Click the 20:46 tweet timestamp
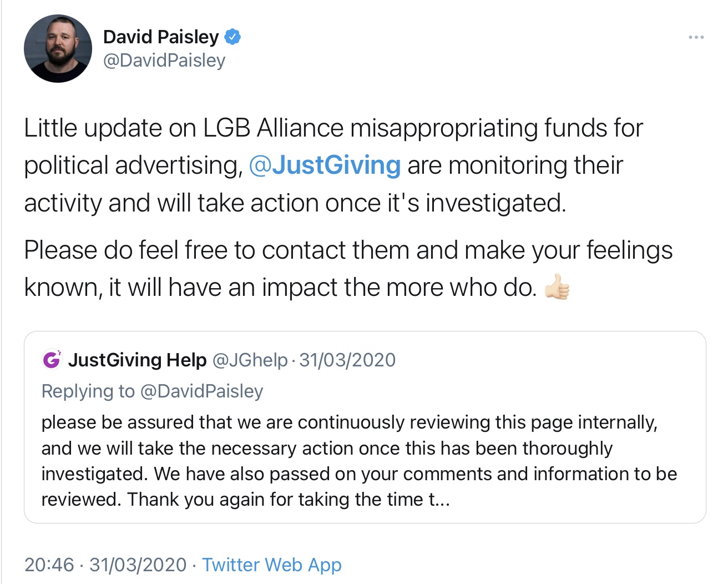 pyautogui.click(x=49, y=565)
